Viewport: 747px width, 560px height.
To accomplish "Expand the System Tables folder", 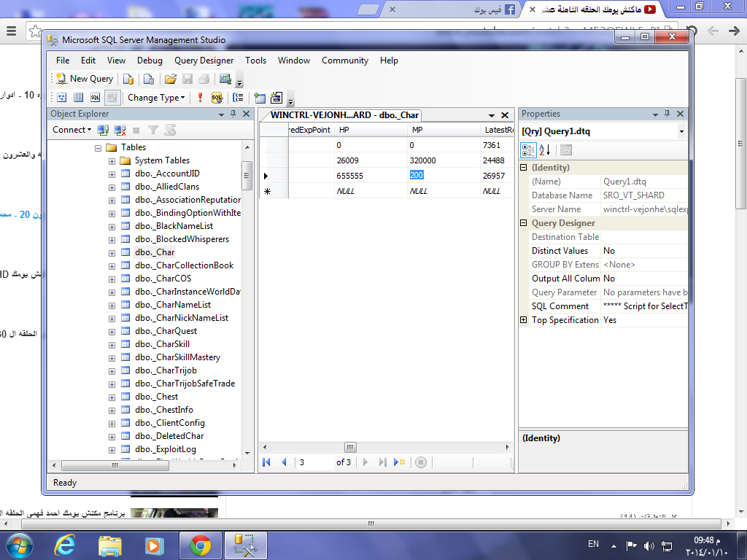I will pos(112,161).
